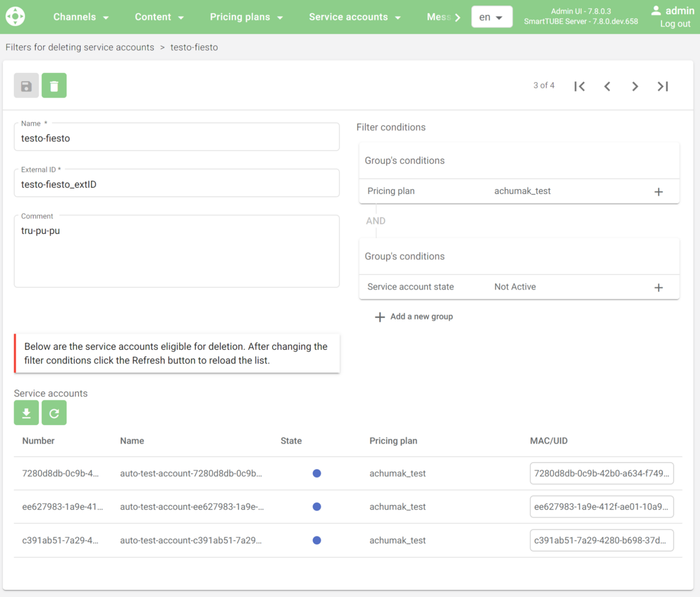Click the Number column header
The width and height of the screenshot is (700, 597).
(x=38, y=441)
